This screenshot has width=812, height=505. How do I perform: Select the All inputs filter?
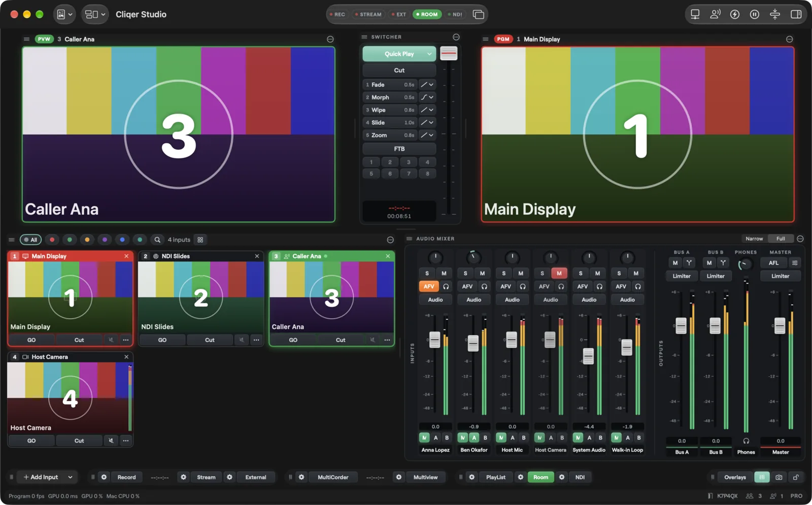30,240
